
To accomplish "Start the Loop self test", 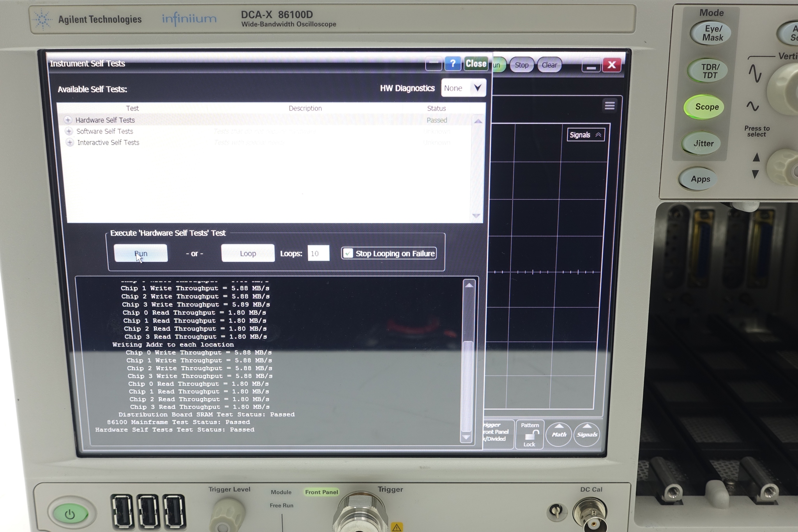I will (x=247, y=253).
